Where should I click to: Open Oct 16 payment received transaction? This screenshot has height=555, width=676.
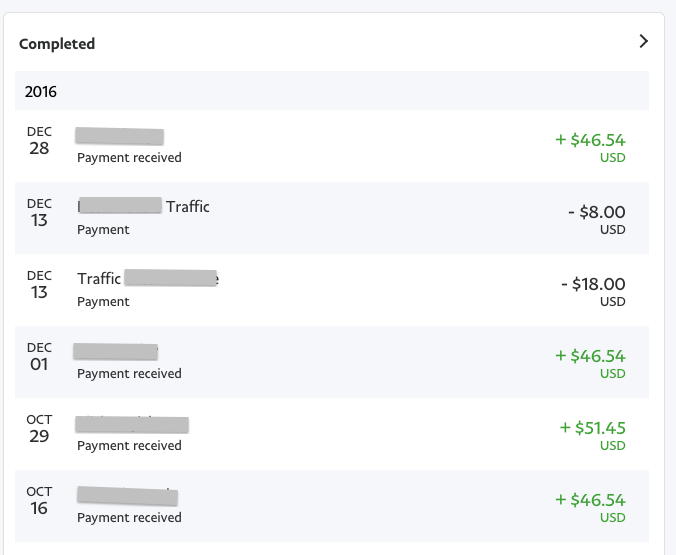pyautogui.click(x=332, y=506)
